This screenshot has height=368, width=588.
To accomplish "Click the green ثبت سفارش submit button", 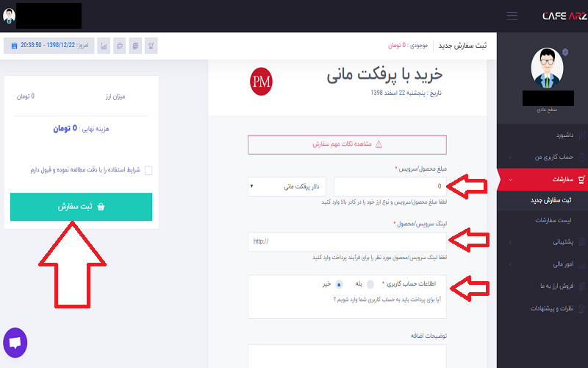I will pyautogui.click(x=81, y=207).
